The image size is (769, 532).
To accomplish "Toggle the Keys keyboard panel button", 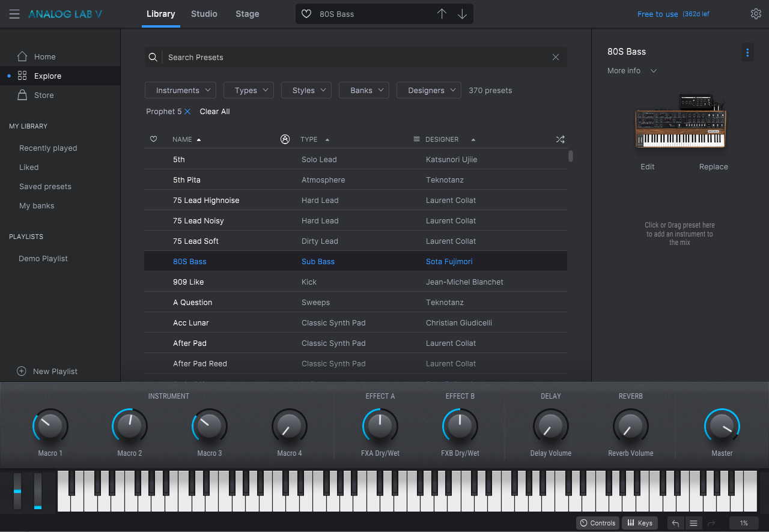I will click(x=640, y=523).
